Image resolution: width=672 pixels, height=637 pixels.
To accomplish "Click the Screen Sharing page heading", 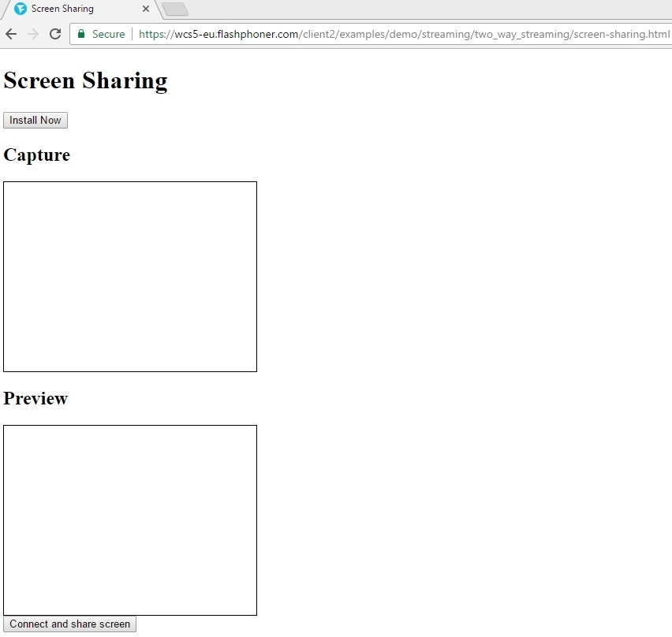I will coord(86,81).
